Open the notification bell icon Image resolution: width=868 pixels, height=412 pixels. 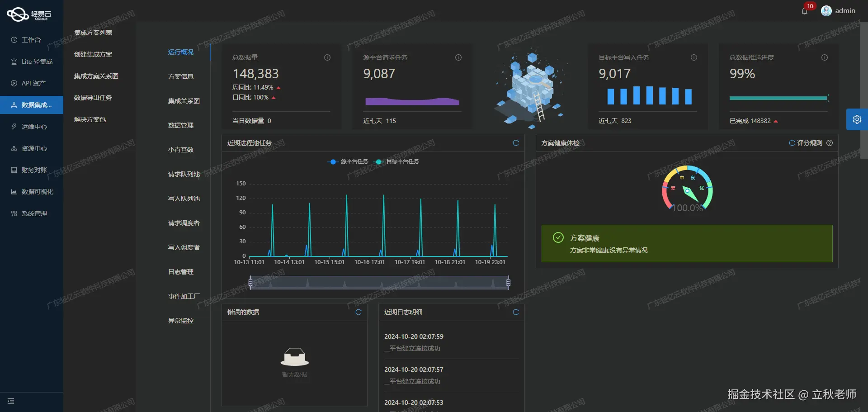pos(804,11)
